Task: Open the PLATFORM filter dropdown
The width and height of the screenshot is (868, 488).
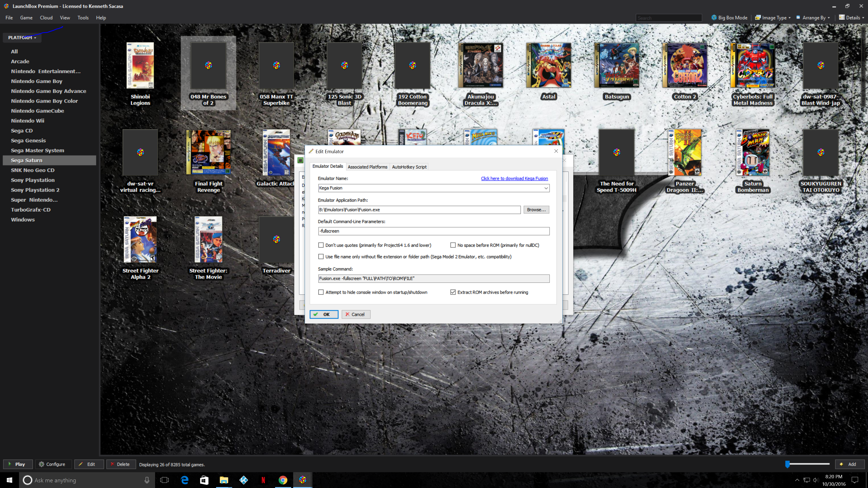Action: tap(22, 37)
